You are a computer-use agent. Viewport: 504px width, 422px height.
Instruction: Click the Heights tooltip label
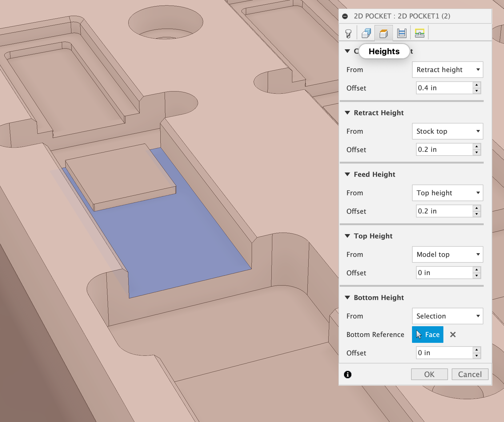[384, 51]
